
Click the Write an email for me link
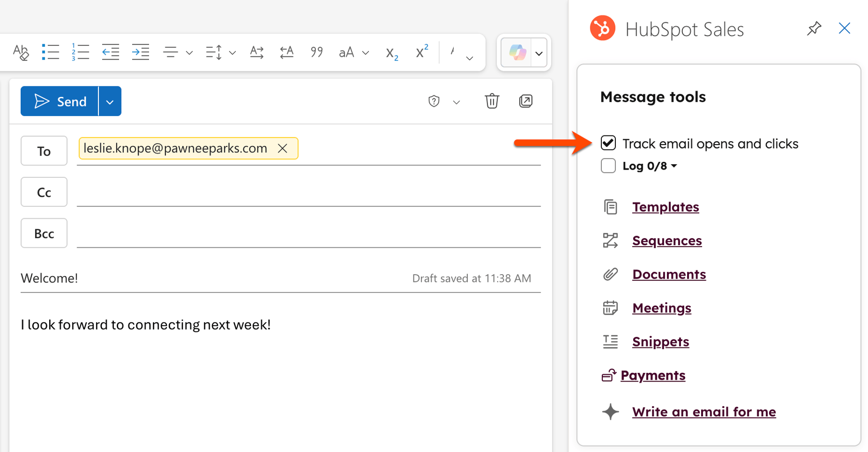704,412
